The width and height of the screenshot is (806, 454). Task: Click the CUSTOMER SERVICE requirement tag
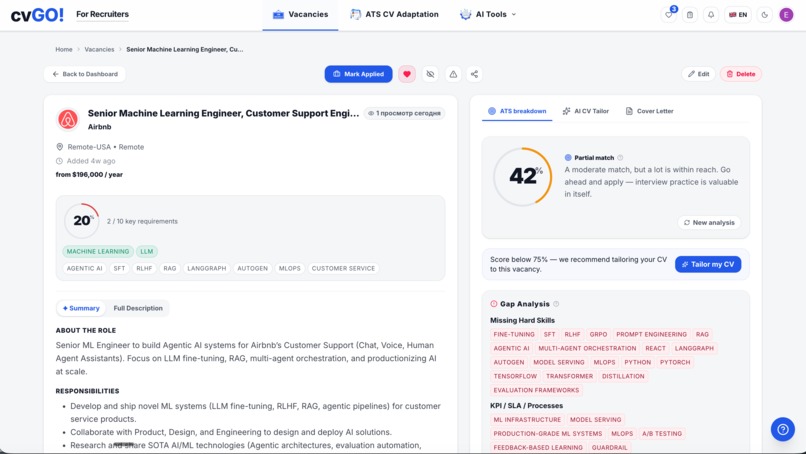point(343,268)
